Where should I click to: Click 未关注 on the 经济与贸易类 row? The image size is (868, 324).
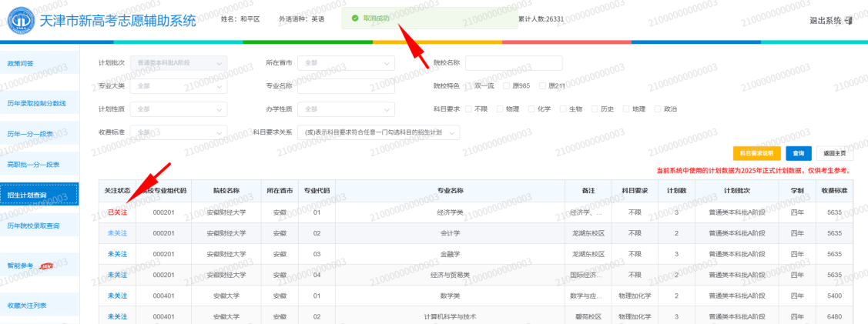coord(117,275)
